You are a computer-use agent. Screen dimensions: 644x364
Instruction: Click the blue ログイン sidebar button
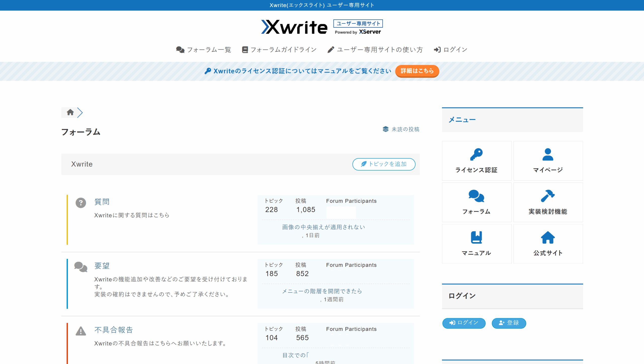[464, 323]
